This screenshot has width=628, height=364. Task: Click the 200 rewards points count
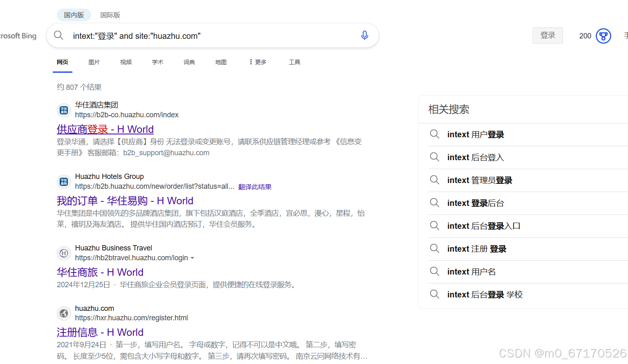[585, 36]
